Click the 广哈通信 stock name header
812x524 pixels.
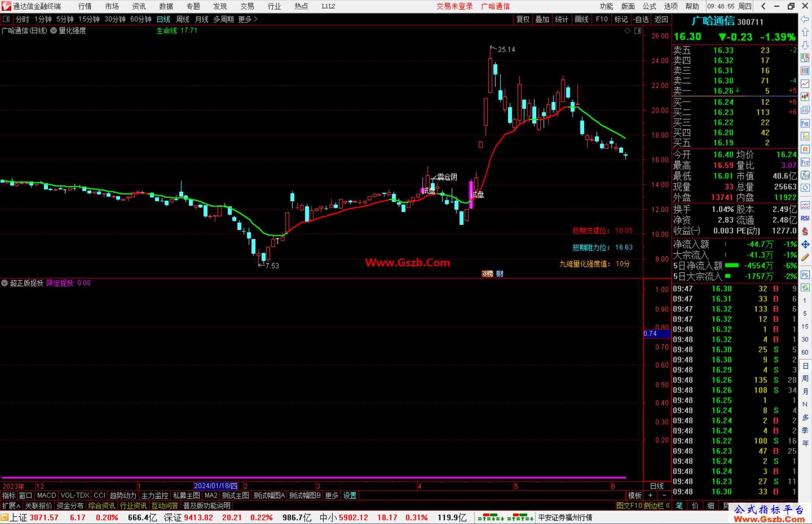[713, 21]
